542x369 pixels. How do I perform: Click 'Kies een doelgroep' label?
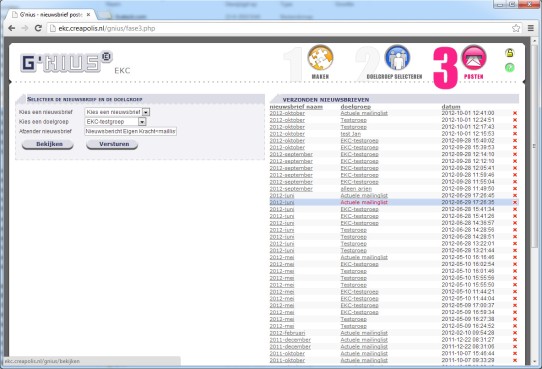pyautogui.click(x=44, y=122)
